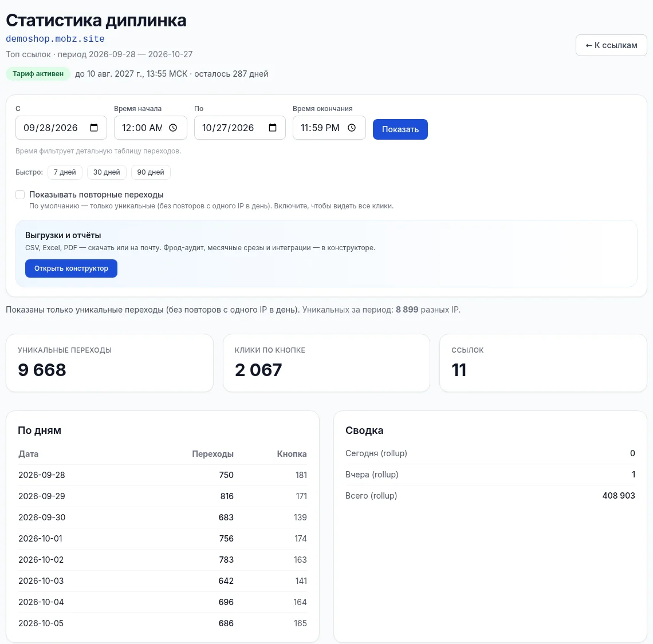Focus end date field 10/27/2026
Screen dimensions: 653x644
(x=240, y=128)
